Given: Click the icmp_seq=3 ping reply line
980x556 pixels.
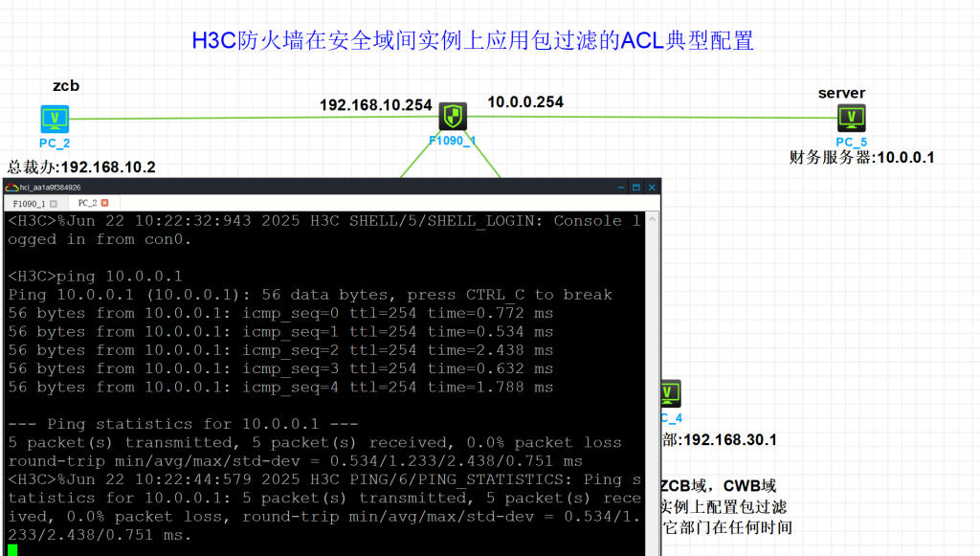Looking at the screenshot, I should [280, 368].
